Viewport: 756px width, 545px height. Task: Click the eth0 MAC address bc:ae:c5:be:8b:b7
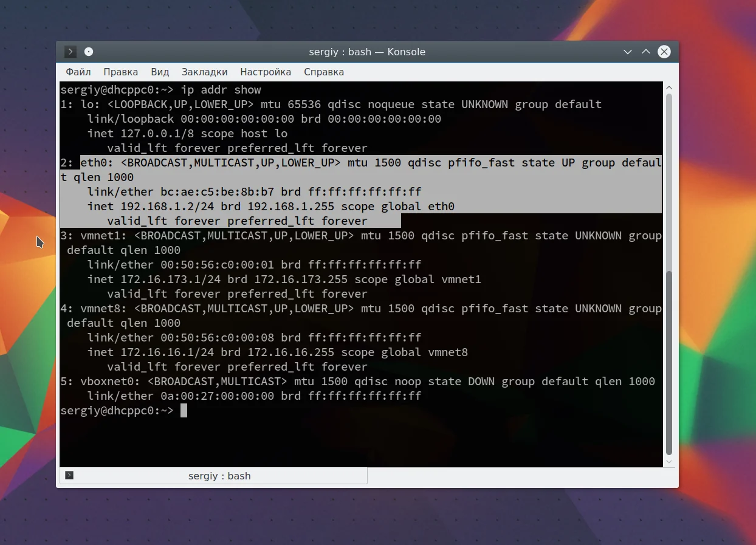[x=218, y=192]
